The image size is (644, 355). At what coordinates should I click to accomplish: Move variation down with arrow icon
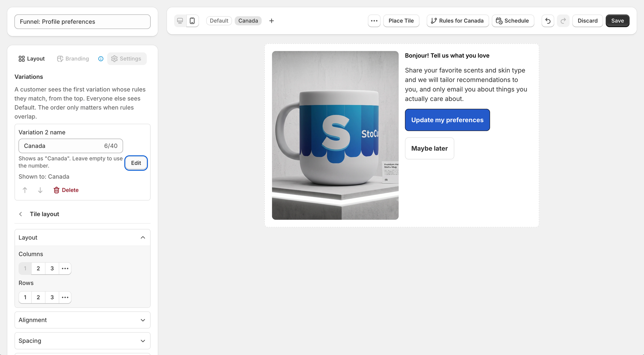point(40,190)
